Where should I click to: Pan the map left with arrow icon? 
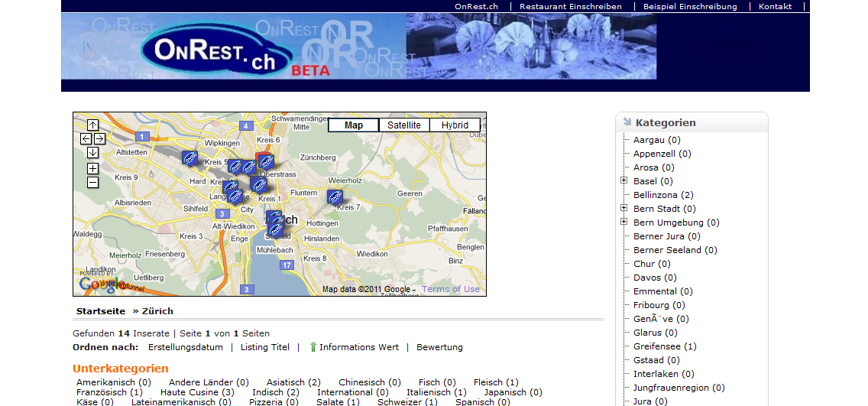(x=86, y=138)
